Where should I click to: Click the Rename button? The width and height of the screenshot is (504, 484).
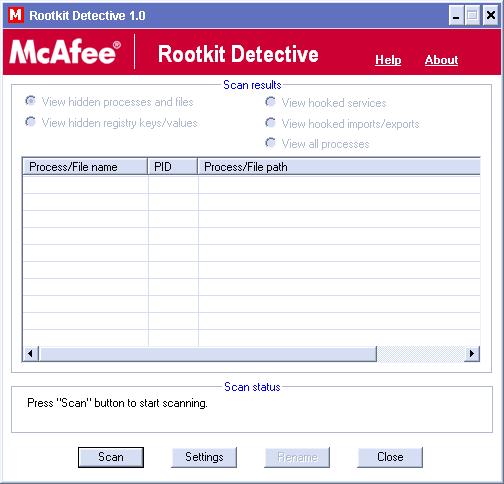click(297, 457)
